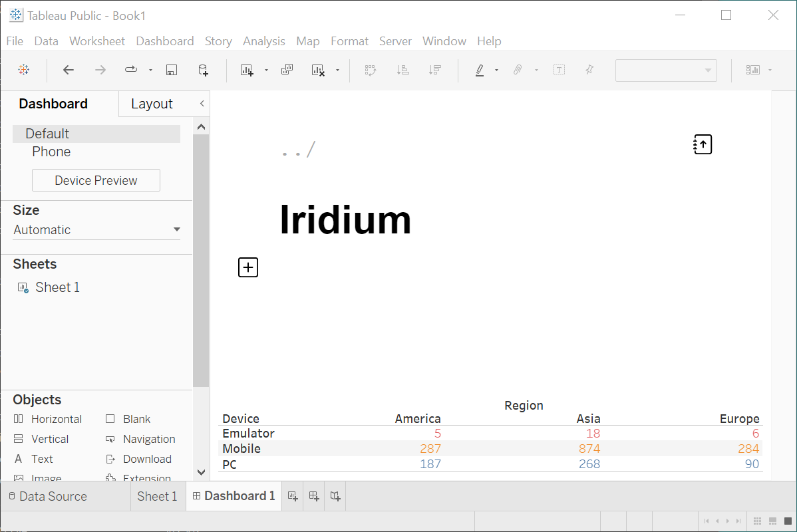This screenshot has width=797, height=532.
Task: Add a new data source from the toolbar
Action: click(203, 69)
